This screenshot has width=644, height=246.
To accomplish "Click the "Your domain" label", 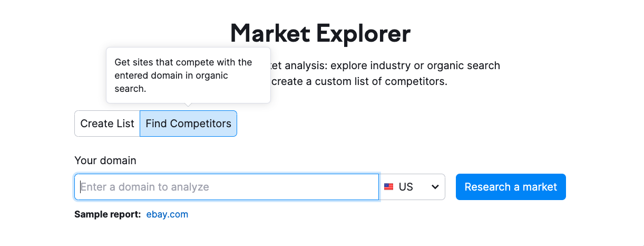I will click(105, 160).
